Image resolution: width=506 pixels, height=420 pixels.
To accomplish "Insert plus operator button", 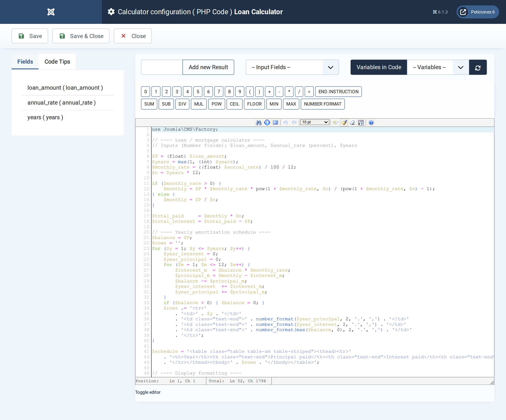I will coord(269,92).
